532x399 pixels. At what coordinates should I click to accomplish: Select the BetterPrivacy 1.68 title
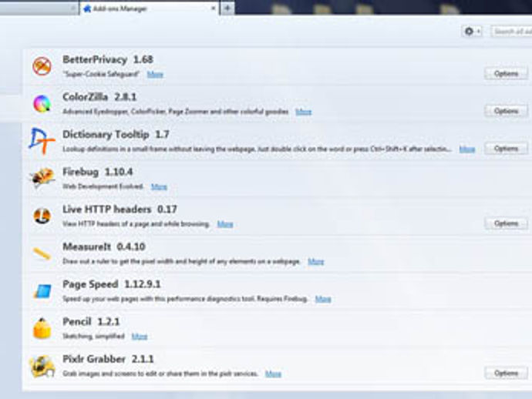click(108, 59)
